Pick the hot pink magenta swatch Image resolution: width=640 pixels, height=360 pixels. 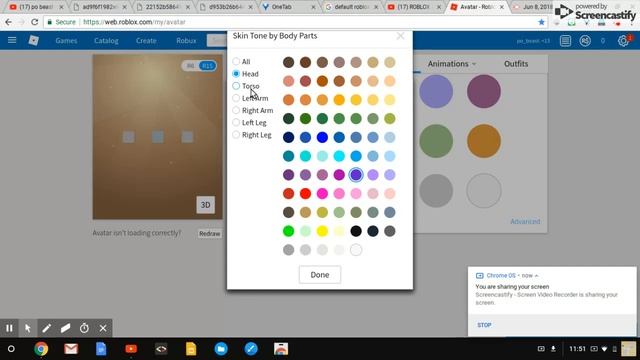pos(322,193)
